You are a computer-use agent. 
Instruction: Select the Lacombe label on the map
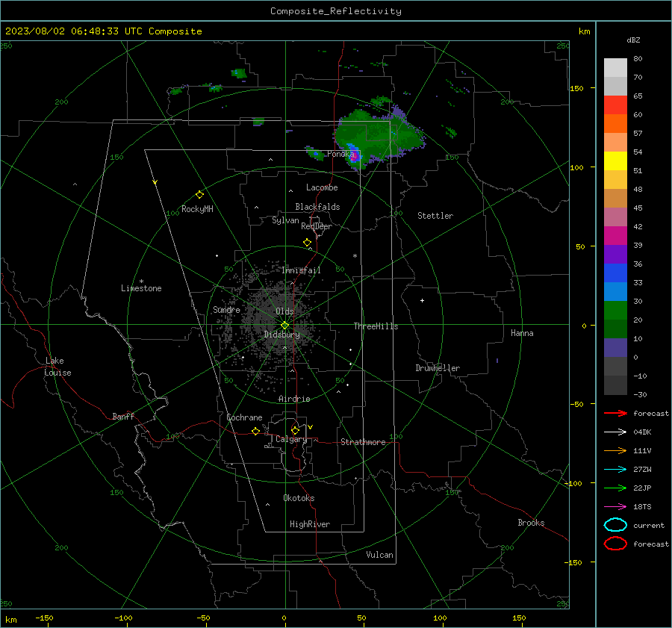coord(322,187)
